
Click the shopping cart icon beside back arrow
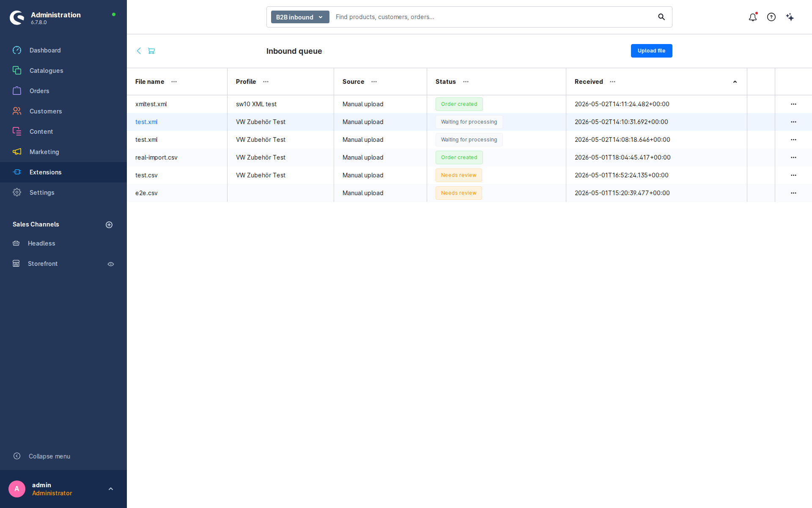click(151, 51)
